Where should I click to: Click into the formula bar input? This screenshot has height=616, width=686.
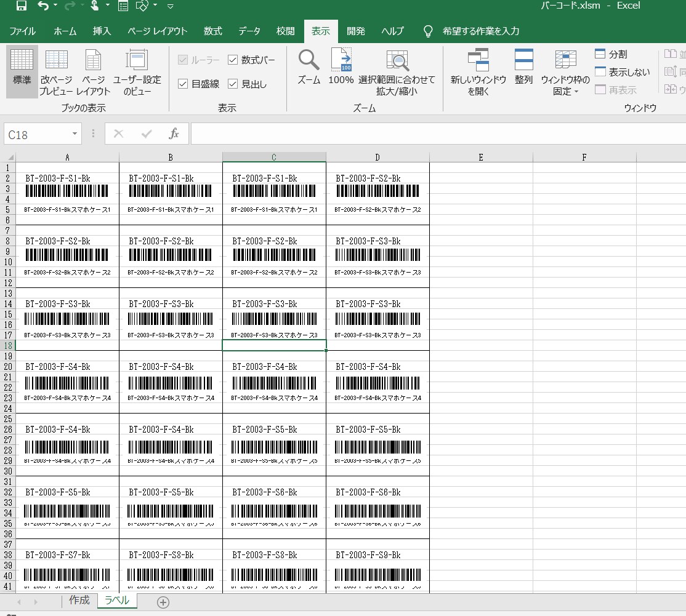pos(437,134)
